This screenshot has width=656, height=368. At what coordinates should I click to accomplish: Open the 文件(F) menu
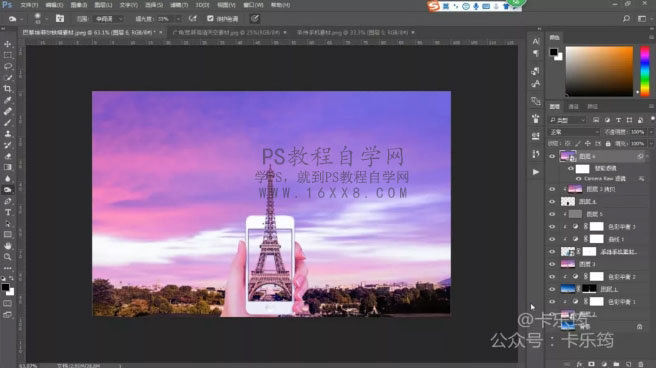click(29, 5)
